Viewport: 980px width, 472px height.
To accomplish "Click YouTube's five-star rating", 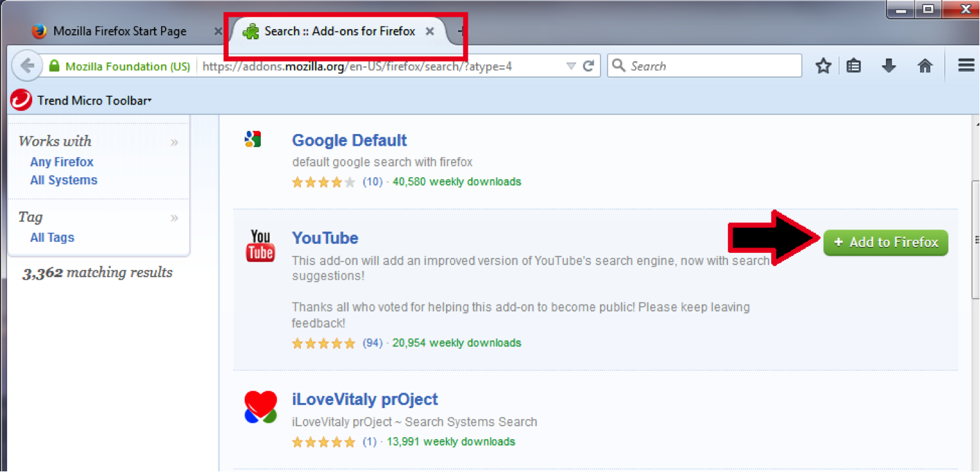I will pyautogui.click(x=323, y=343).
